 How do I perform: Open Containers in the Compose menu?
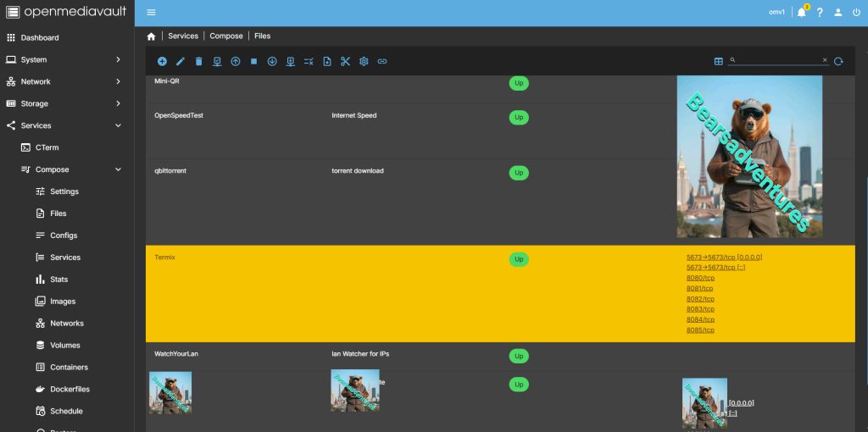69,367
